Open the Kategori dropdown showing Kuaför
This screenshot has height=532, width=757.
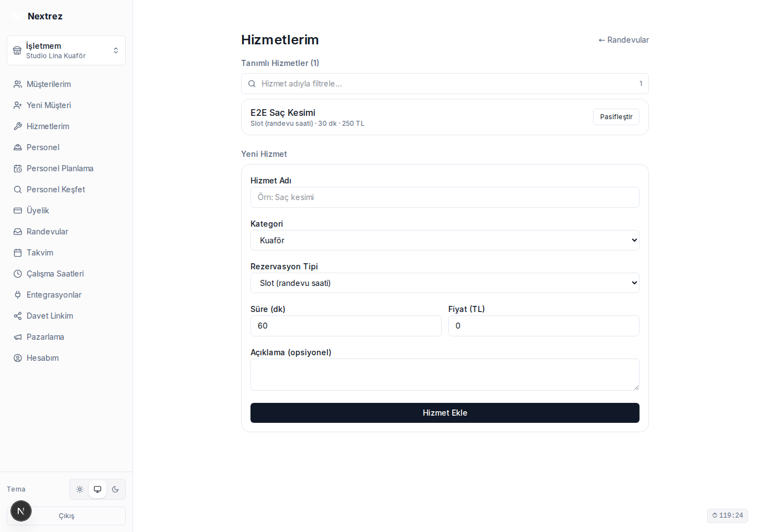tap(445, 240)
